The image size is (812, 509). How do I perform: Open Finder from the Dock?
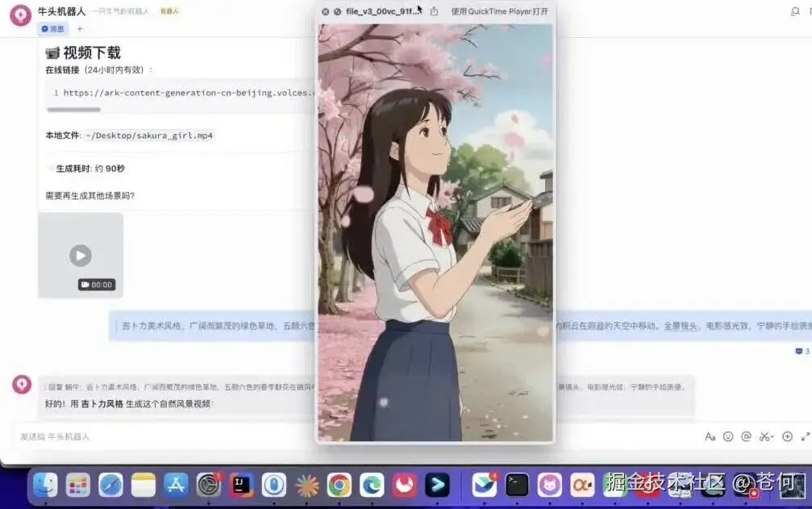46,486
